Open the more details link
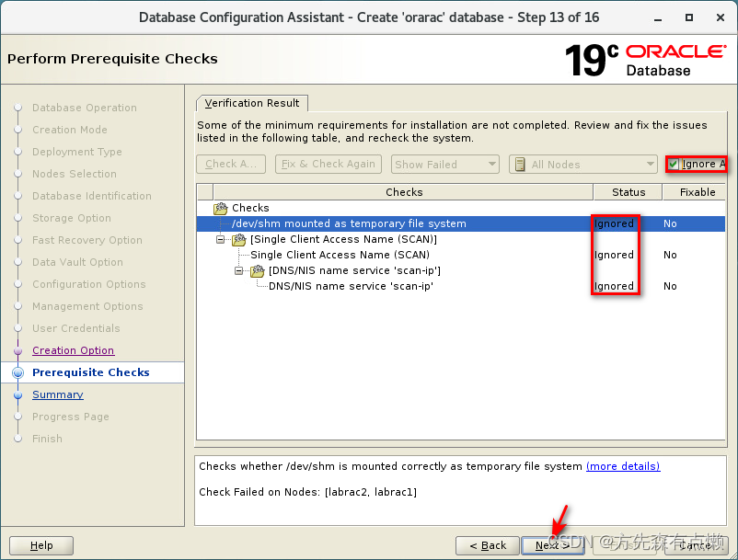The height and width of the screenshot is (560, 738). (623, 466)
